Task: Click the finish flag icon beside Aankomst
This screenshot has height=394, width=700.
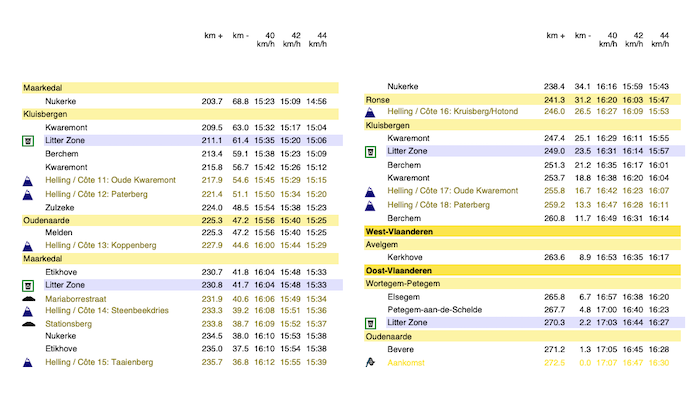Action: click(x=370, y=362)
